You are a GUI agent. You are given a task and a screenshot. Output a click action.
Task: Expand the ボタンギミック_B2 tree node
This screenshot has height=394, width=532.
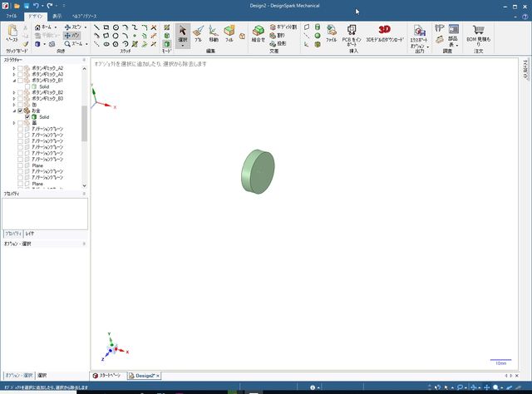(x=14, y=92)
